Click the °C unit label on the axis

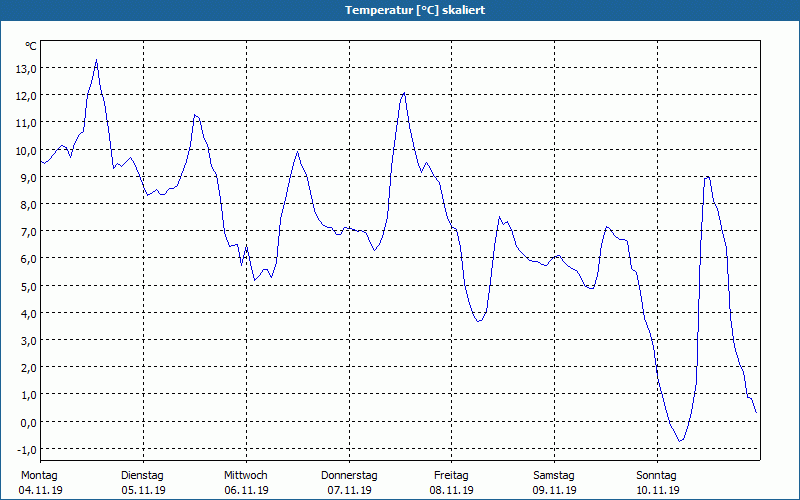coord(31,46)
